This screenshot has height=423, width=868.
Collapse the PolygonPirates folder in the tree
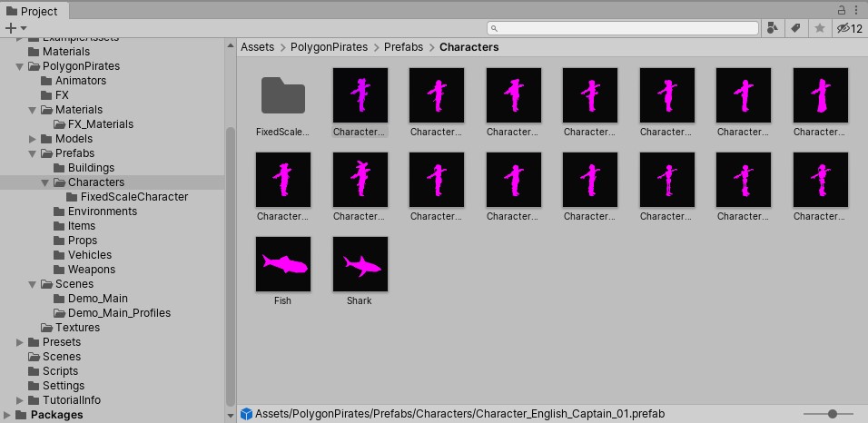click(20, 66)
